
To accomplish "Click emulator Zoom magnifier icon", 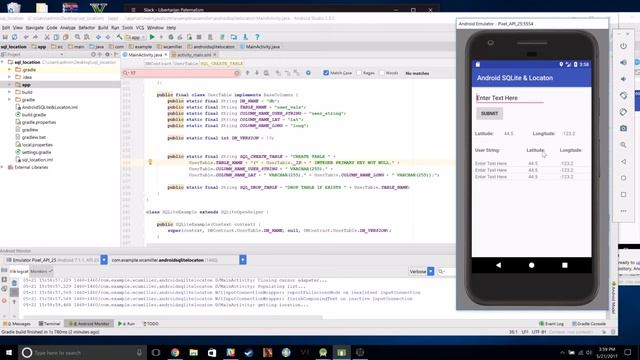I will pos(623,145).
